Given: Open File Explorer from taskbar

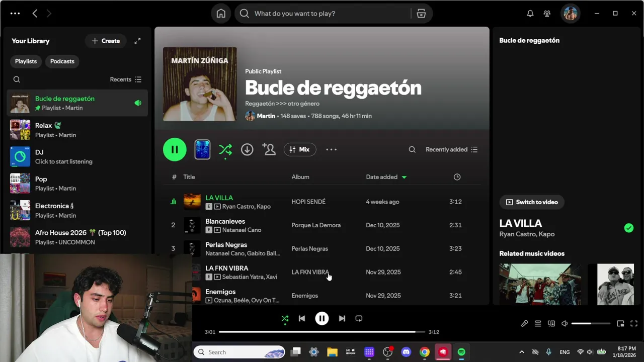Looking at the screenshot, I should (332, 352).
